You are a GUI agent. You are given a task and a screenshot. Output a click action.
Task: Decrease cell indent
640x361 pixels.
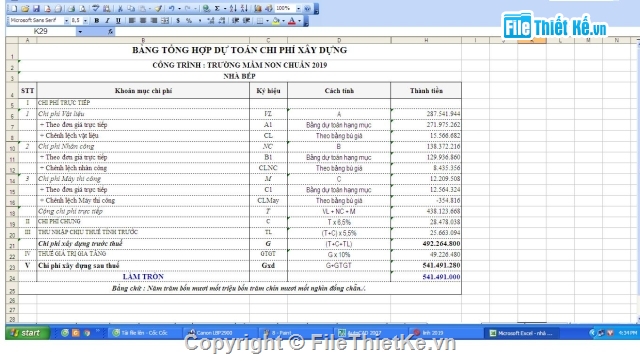click(x=235, y=20)
